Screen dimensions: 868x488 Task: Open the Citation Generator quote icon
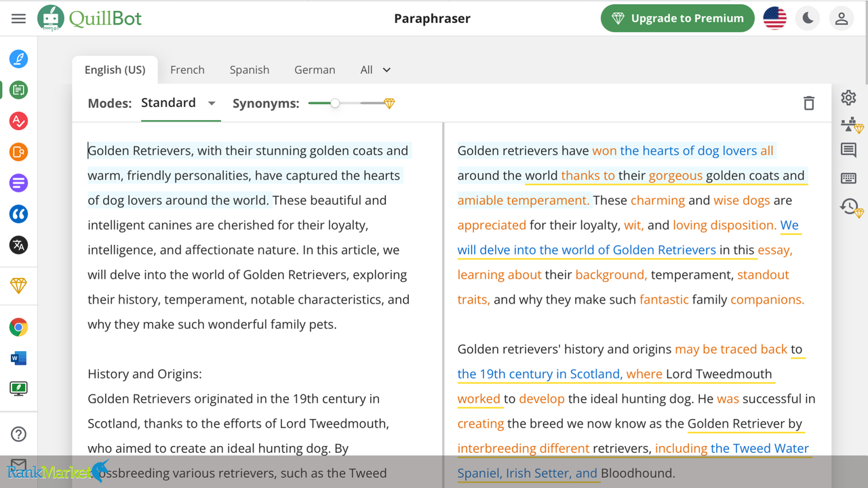18,214
